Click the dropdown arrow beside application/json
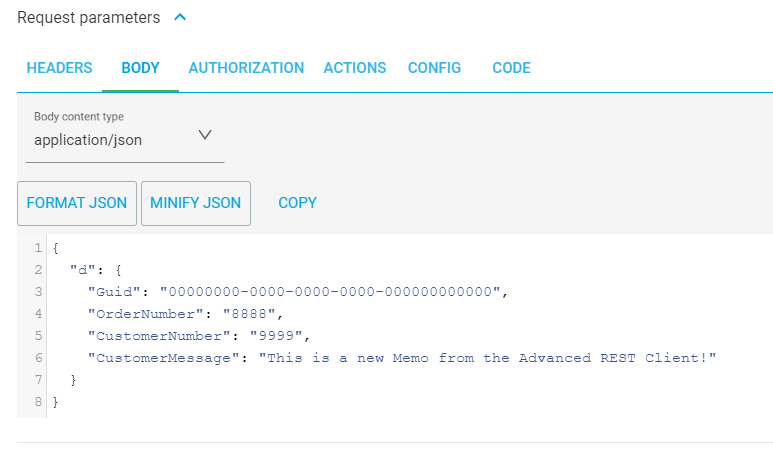Screen dimensions: 773x459 click(x=205, y=135)
